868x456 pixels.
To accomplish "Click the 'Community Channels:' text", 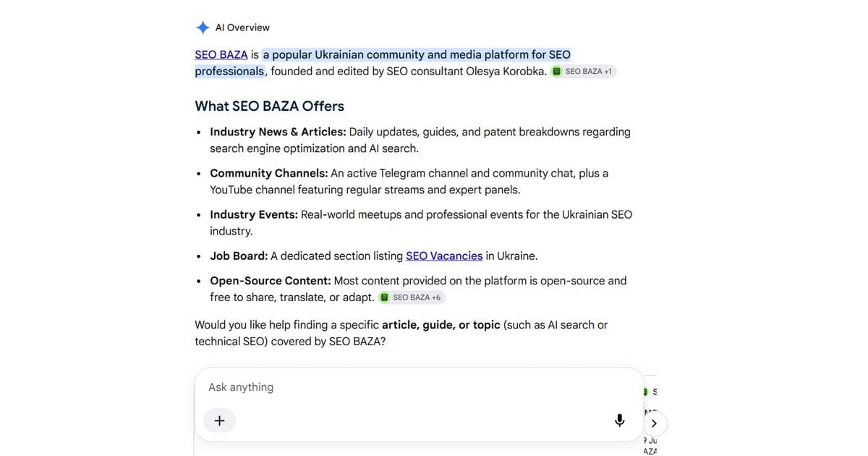I will [270, 173].
